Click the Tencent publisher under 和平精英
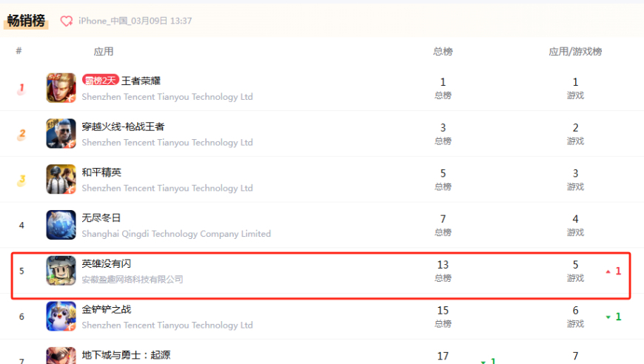Screen dimensions: 644x364 click(167, 188)
